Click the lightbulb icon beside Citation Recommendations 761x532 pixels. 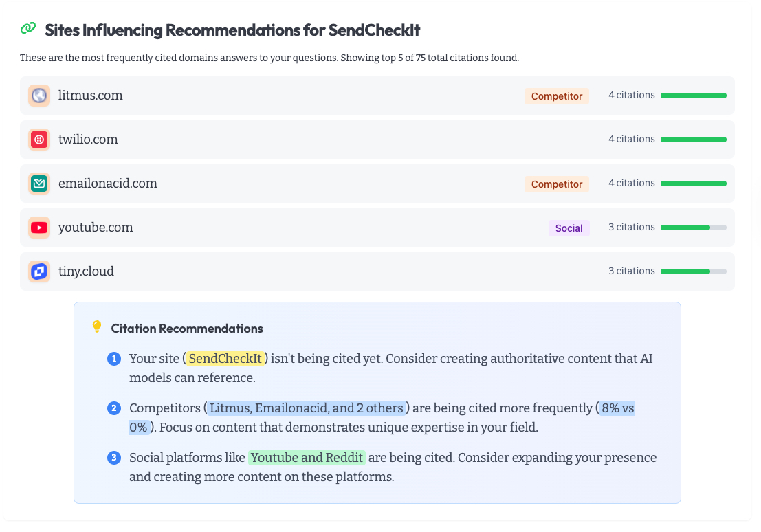click(x=97, y=327)
